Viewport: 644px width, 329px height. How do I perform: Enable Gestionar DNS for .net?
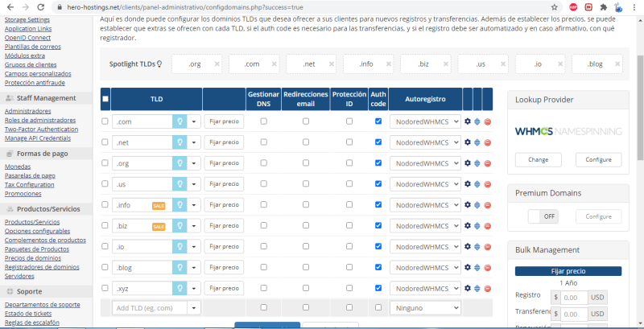pos(264,142)
